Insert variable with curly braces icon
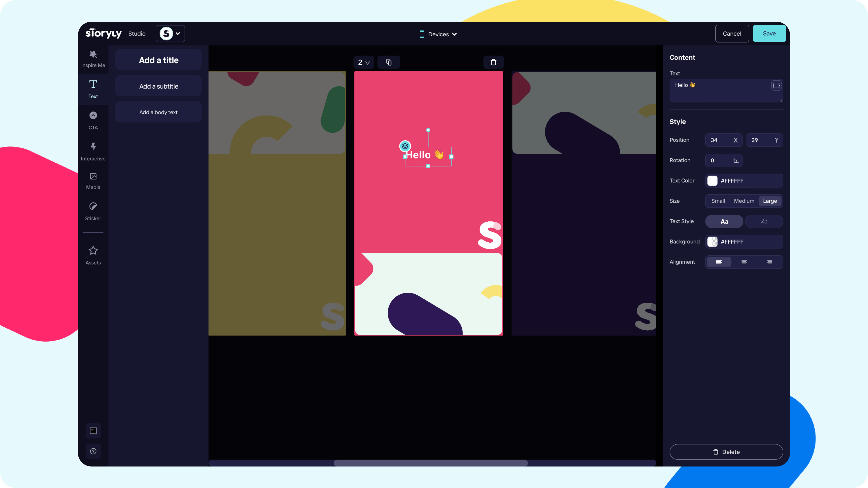 776,86
